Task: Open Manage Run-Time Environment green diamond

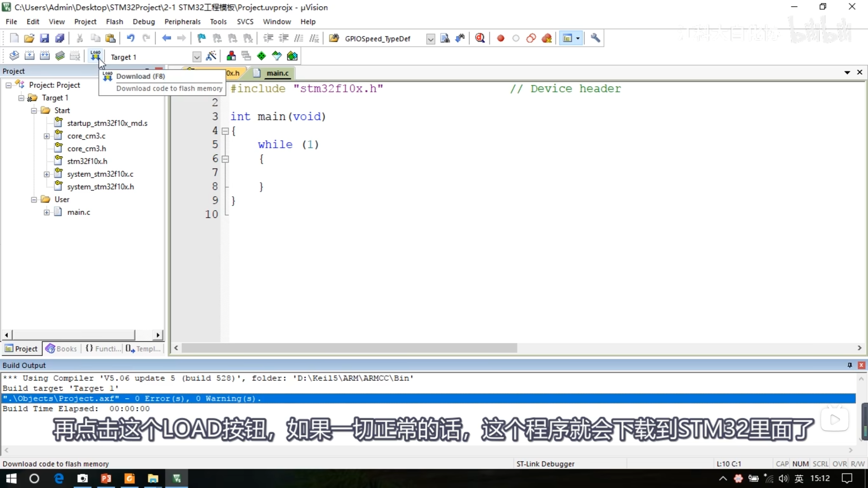Action: click(261, 56)
